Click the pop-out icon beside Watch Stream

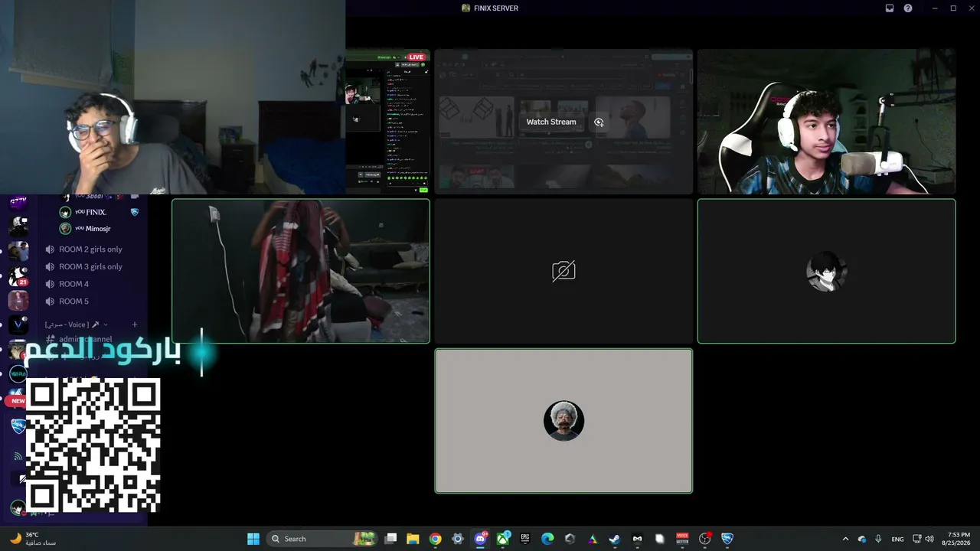click(599, 122)
